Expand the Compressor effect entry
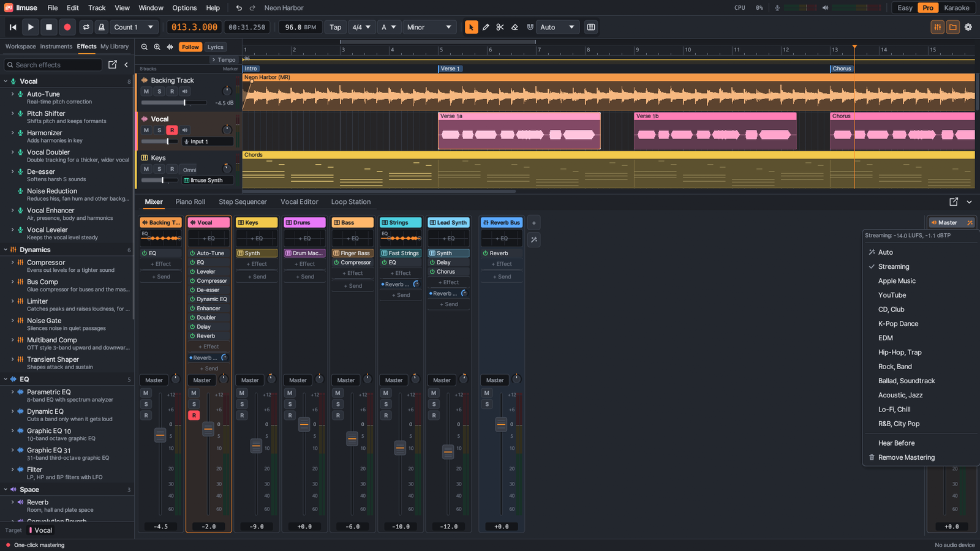 tap(12, 263)
